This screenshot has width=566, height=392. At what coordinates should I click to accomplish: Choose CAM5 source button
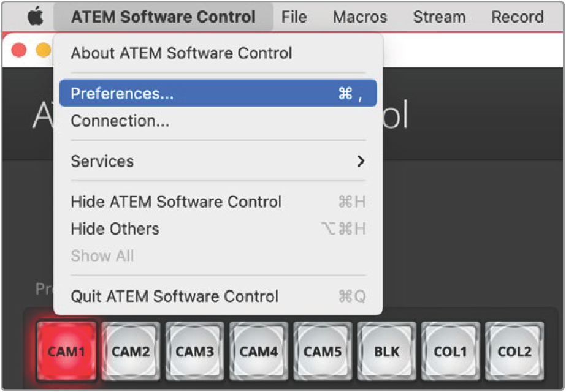(x=323, y=351)
